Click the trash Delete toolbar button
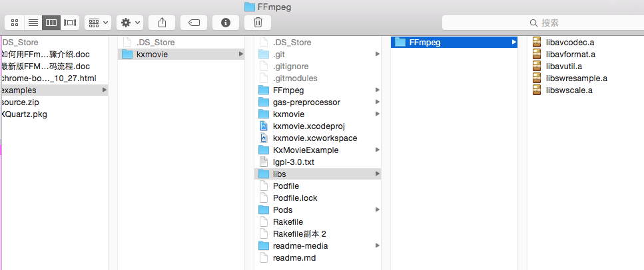644x270 pixels. coord(258,23)
